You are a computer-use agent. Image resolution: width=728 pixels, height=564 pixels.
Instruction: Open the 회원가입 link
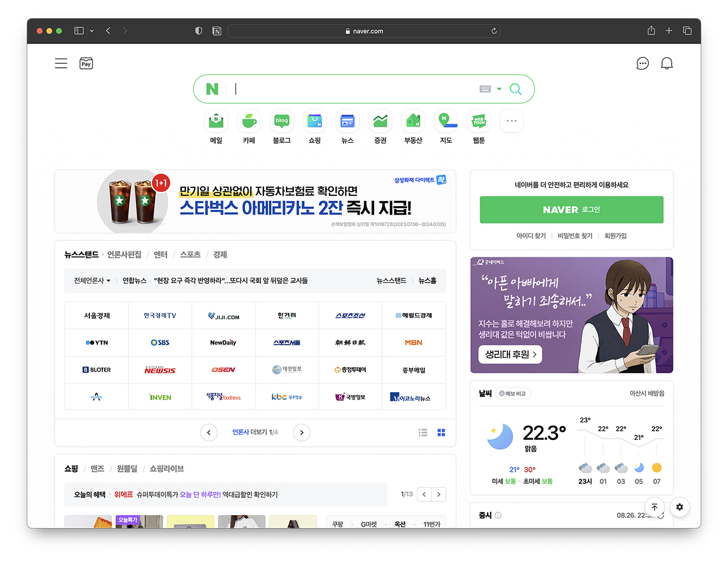tap(615, 236)
